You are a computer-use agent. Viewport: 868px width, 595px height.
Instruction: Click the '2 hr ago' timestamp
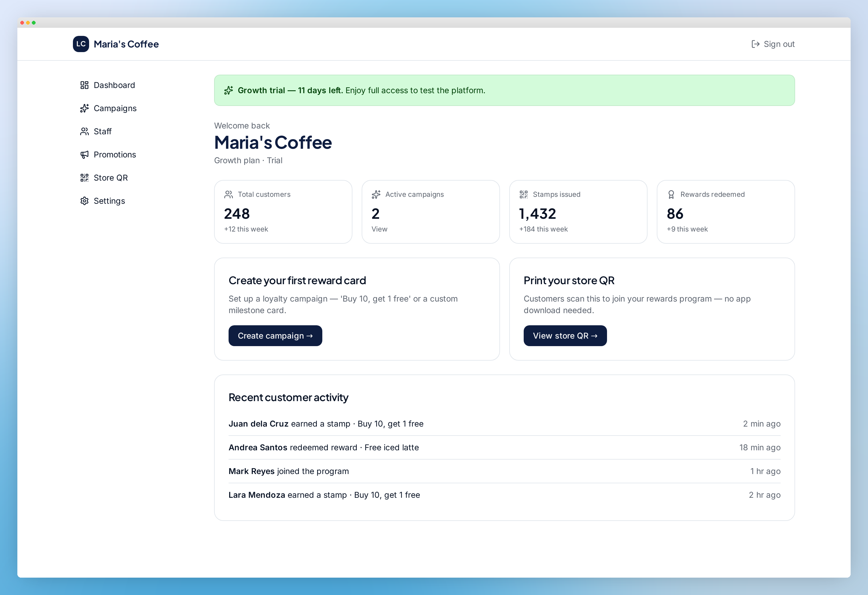click(764, 495)
